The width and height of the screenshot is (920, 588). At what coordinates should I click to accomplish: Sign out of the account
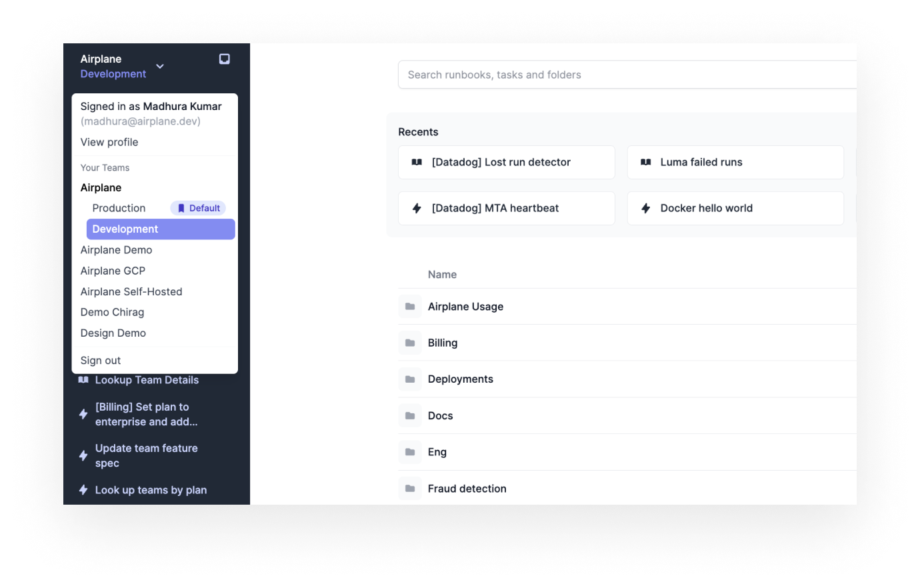point(101,361)
